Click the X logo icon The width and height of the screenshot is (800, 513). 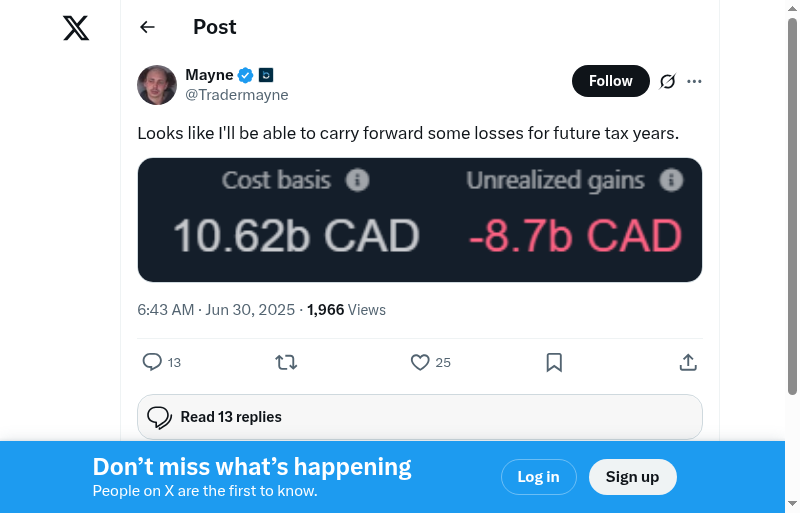(76, 28)
